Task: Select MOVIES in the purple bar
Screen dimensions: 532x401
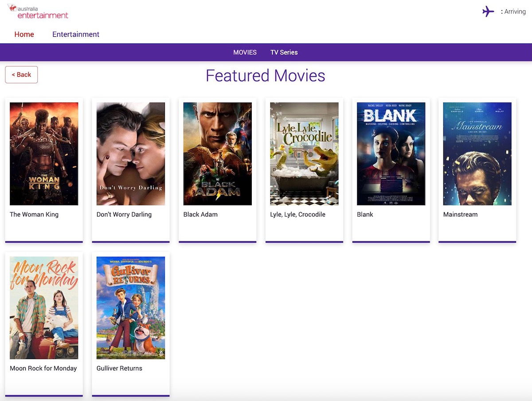Action: point(245,52)
